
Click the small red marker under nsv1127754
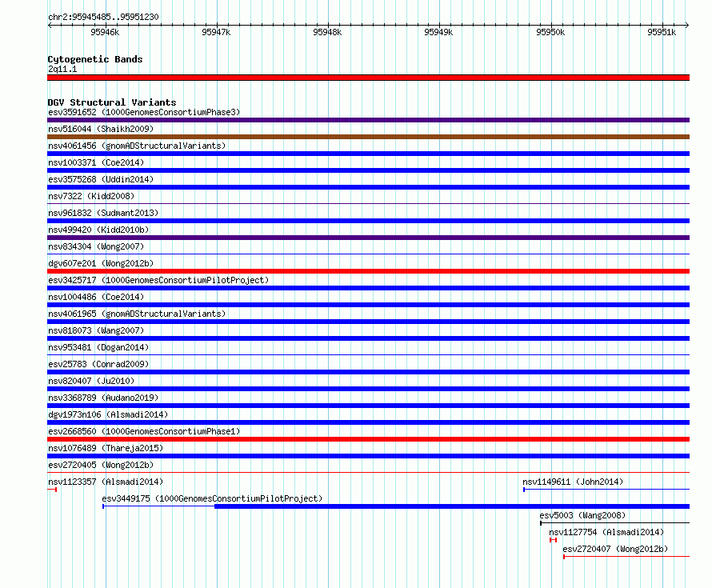553,540
